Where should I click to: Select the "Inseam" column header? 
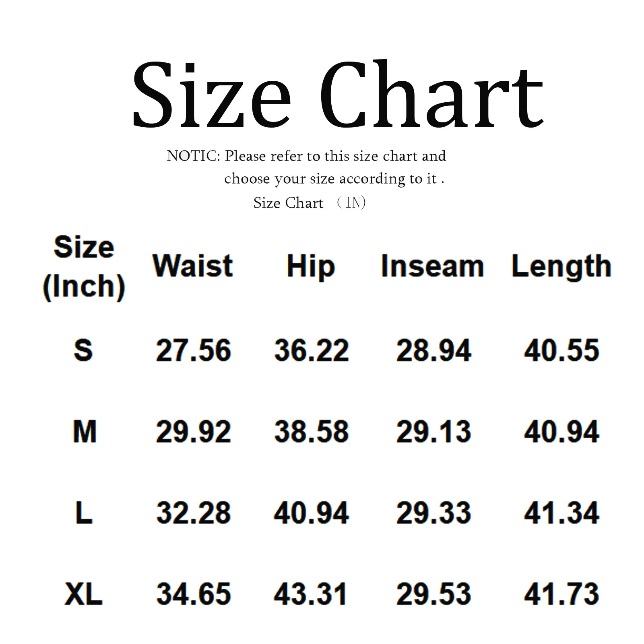coord(432,266)
